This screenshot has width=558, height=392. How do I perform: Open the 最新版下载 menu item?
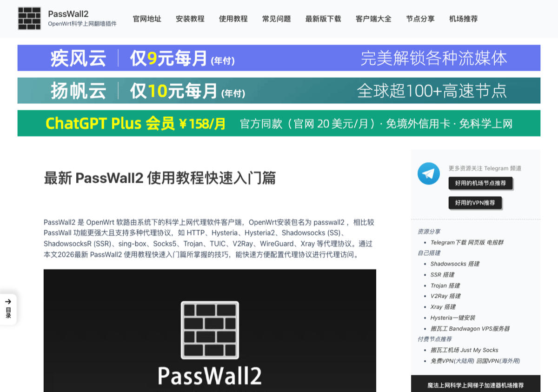pyautogui.click(x=323, y=19)
